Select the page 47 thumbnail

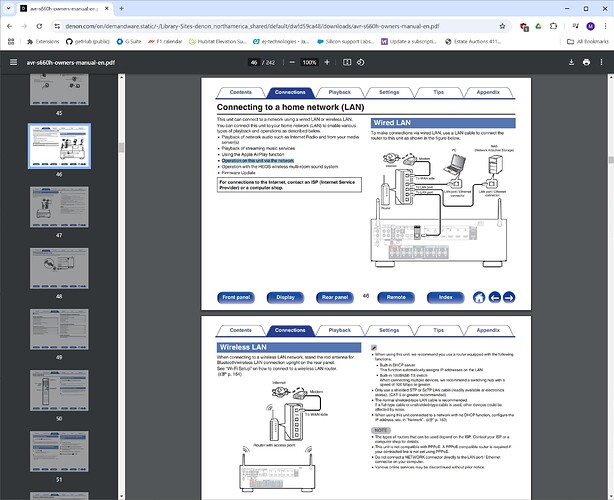coord(59,207)
